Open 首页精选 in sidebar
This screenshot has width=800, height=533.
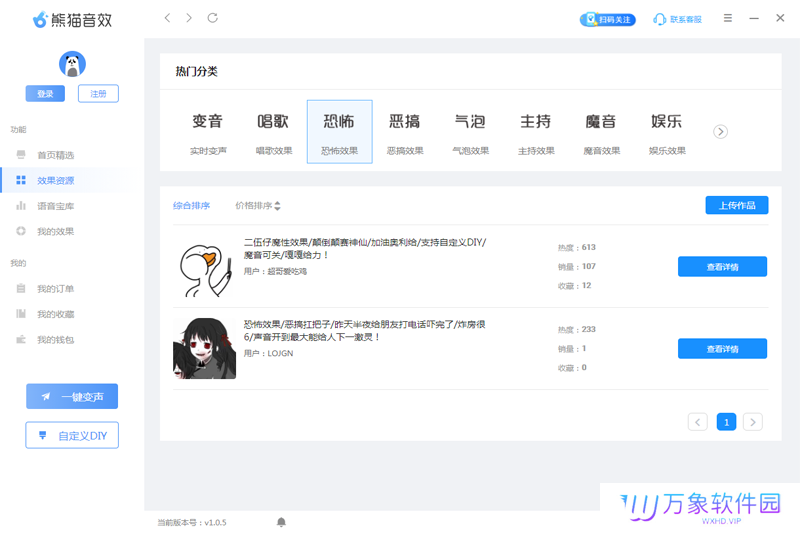coord(56,155)
